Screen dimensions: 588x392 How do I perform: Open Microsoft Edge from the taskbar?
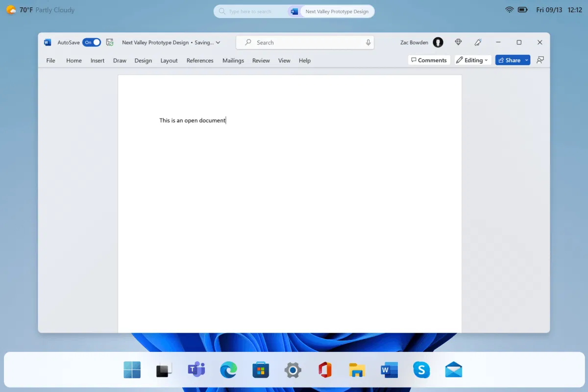point(228,370)
